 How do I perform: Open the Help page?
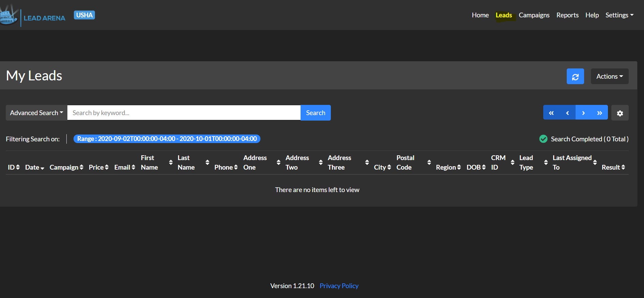click(592, 15)
